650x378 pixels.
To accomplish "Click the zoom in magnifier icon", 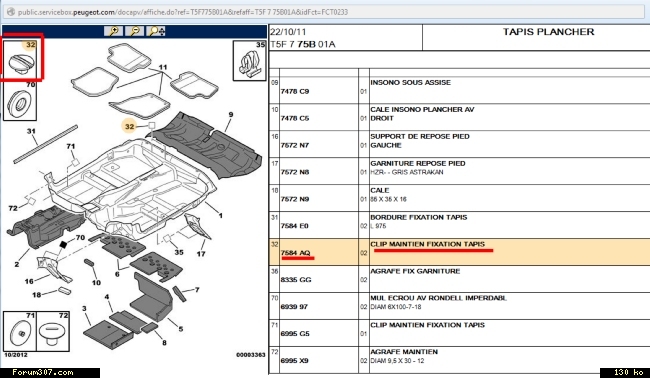I will [113, 31].
